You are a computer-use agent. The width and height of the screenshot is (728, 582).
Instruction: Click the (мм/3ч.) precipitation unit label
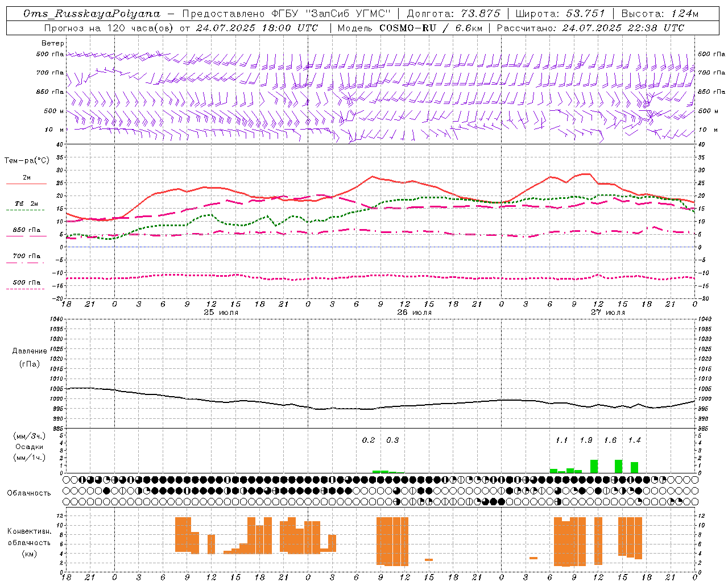pos(30,436)
